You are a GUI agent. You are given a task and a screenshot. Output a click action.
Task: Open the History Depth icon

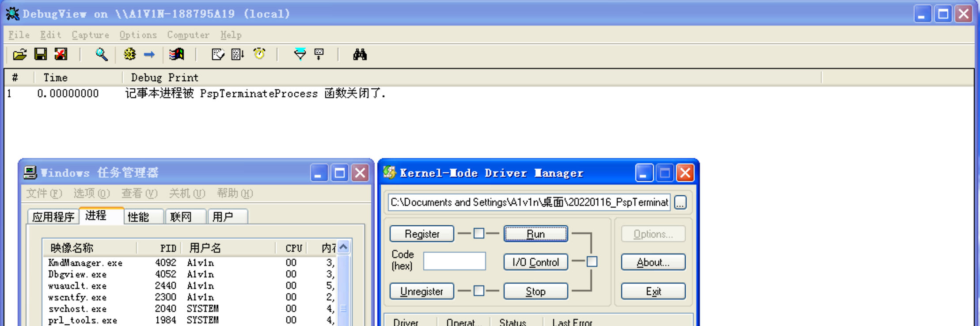tap(319, 54)
